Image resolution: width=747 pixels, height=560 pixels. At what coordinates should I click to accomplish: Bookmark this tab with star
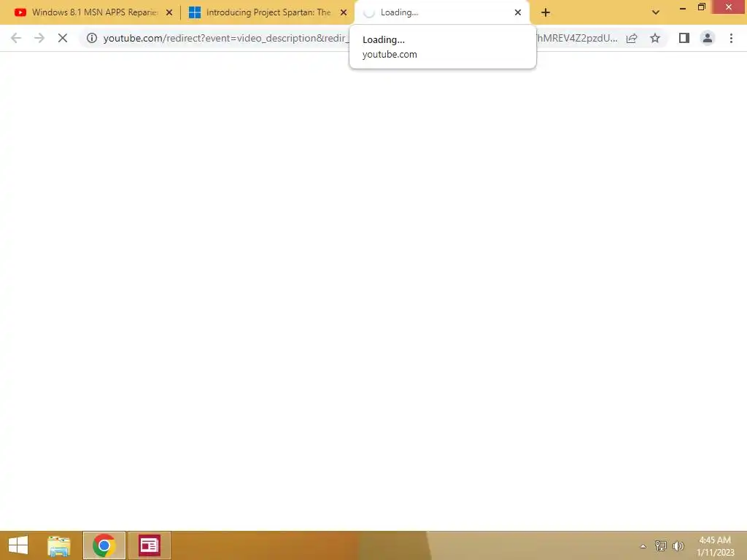[x=655, y=38]
